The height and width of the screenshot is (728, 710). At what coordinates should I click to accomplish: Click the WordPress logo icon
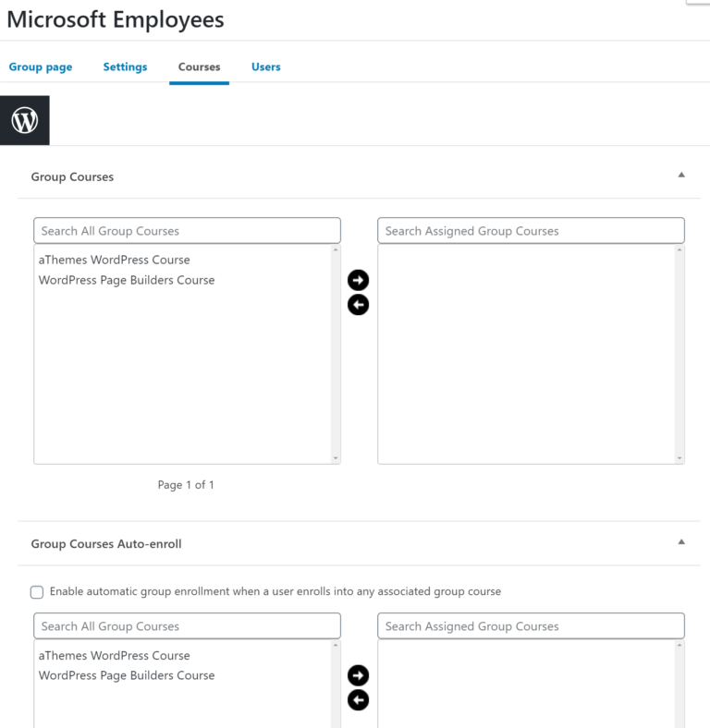pyautogui.click(x=25, y=120)
